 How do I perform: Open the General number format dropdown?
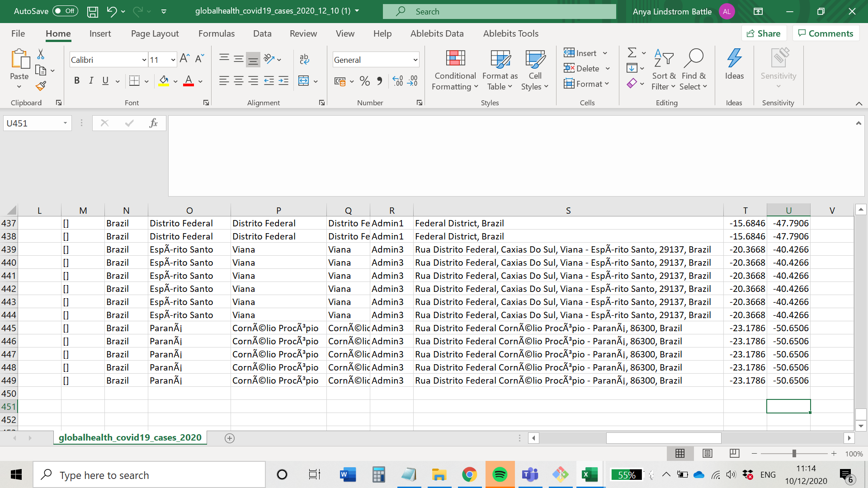(415, 60)
